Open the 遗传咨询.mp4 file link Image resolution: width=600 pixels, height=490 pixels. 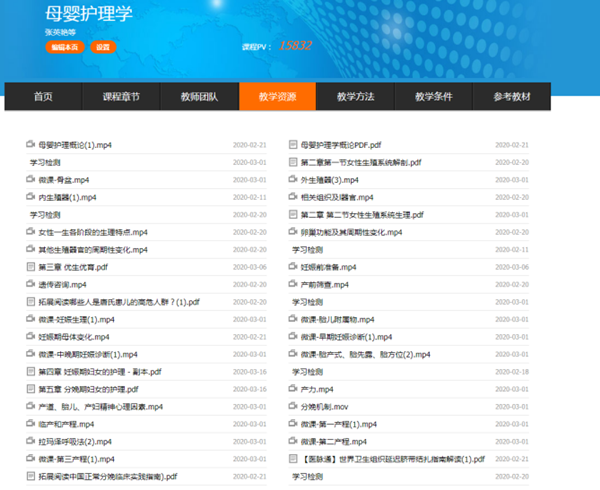point(64,285)
